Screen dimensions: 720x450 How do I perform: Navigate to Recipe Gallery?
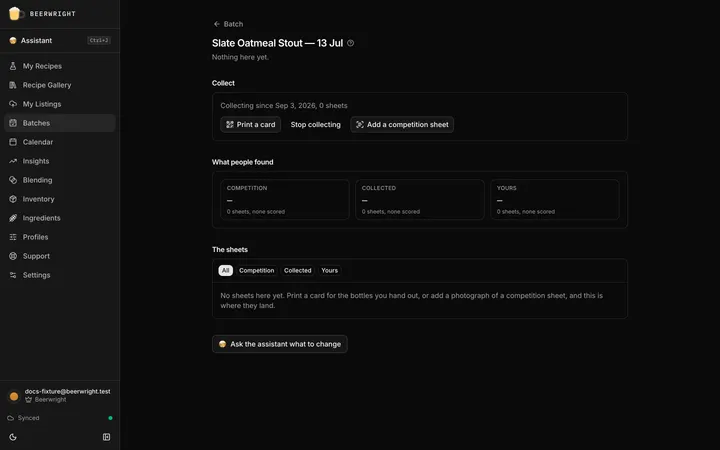pyautogui.click(x=60, y=85)
